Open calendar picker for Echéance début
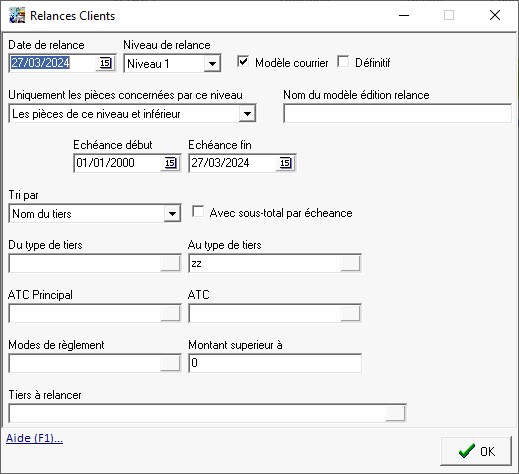Screen dimensions: 519x474 point(170,163)
